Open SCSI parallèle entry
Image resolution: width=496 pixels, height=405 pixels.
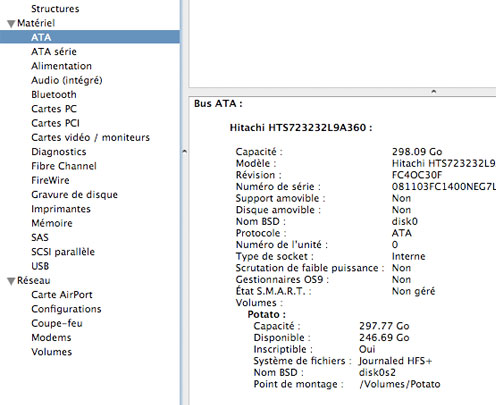coord(63,252)
